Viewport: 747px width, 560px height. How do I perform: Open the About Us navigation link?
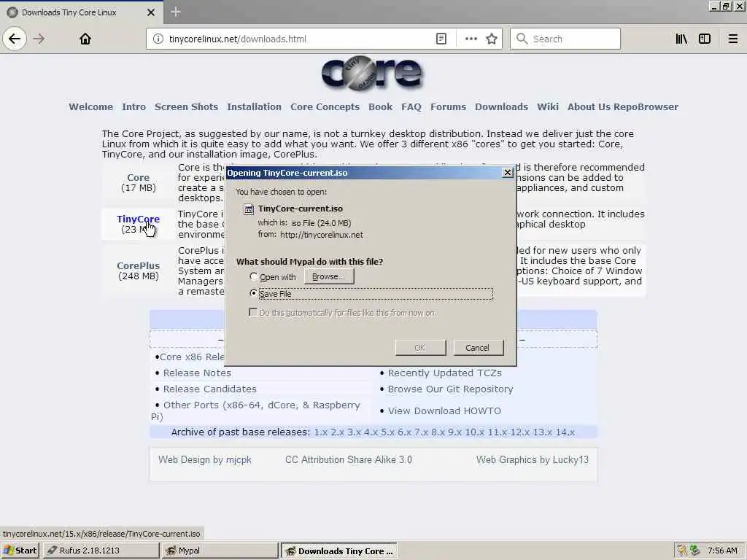[589, 106]
